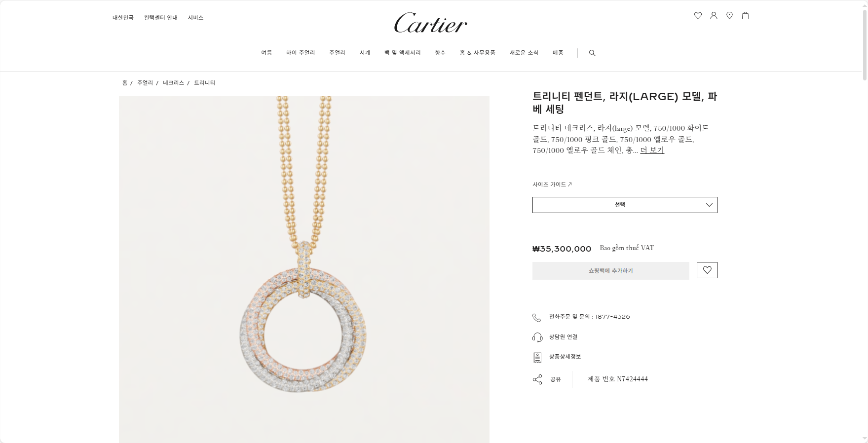Click the phone order icon
The image size is (868, 443).
click(537, 317)
